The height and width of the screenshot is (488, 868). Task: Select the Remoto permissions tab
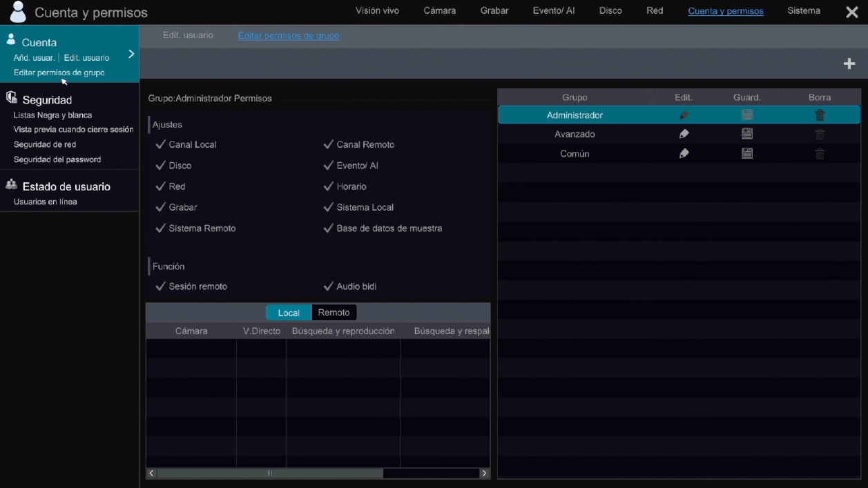[334, 313]
